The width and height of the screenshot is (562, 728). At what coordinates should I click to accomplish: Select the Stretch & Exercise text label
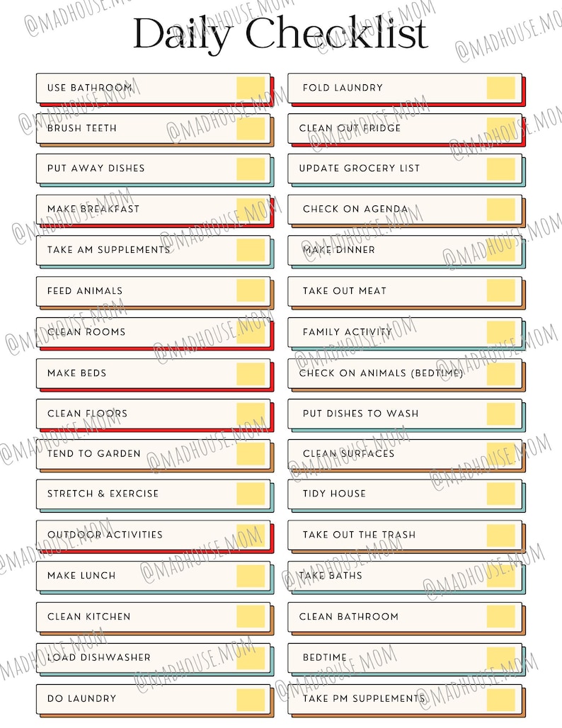103,494
